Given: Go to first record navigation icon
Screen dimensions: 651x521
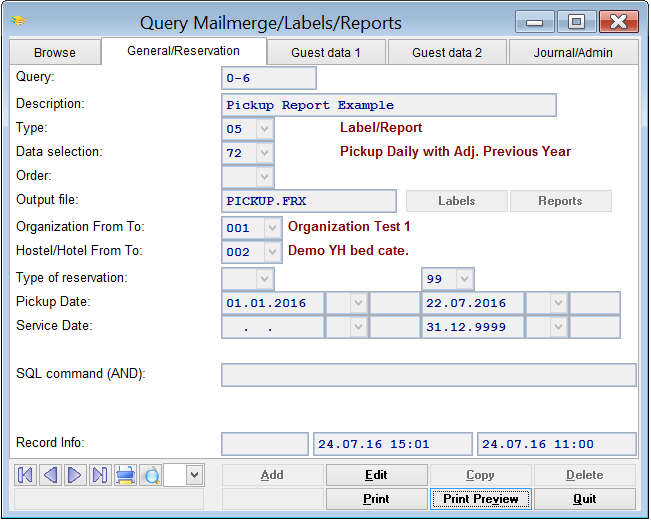Looking at the screenshot, I should (x=25, y=475).
